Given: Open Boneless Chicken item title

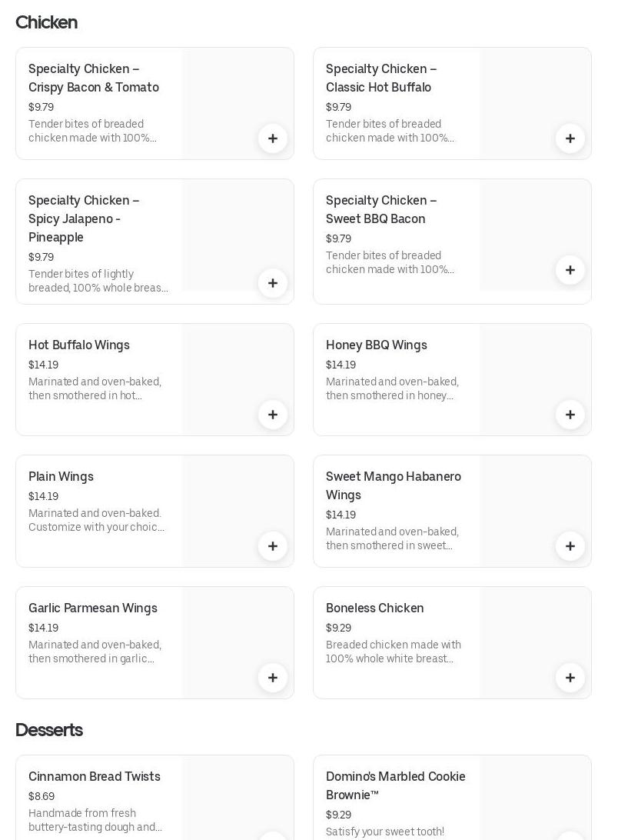Looking at the screenshot, I should 375,608.
